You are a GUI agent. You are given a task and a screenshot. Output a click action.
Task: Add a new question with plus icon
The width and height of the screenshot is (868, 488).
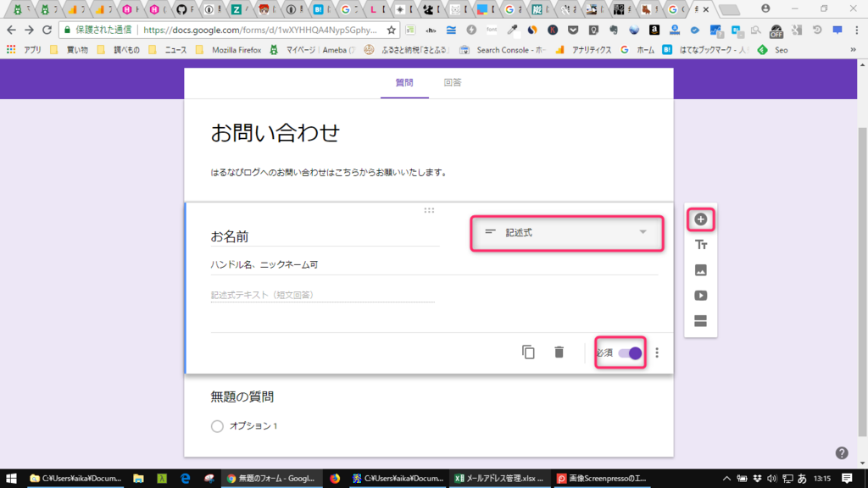tap(700, 219)
